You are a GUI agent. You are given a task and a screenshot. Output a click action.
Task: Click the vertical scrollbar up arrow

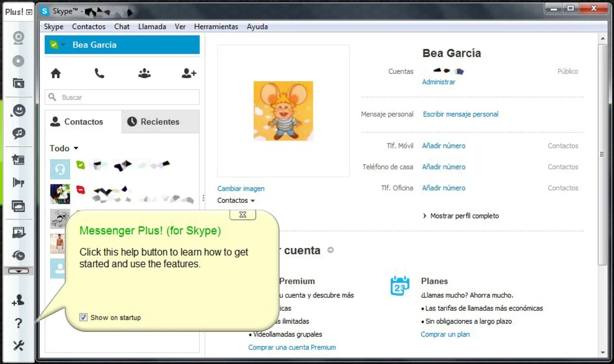pos(603,39)
